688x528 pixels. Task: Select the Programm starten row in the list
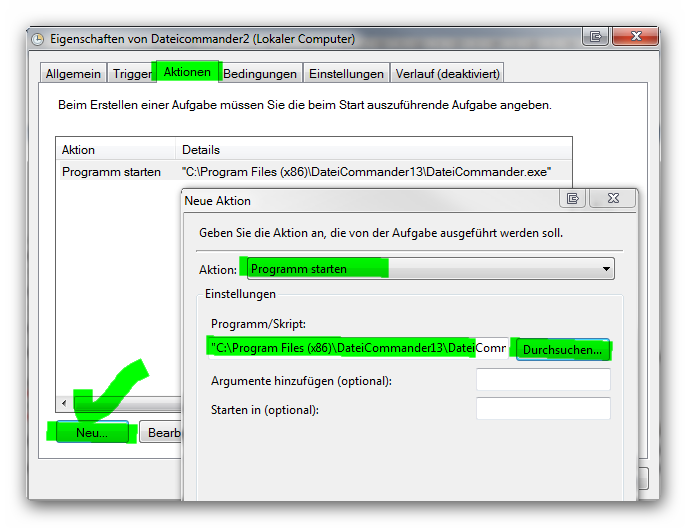click(x=111, y=172)
